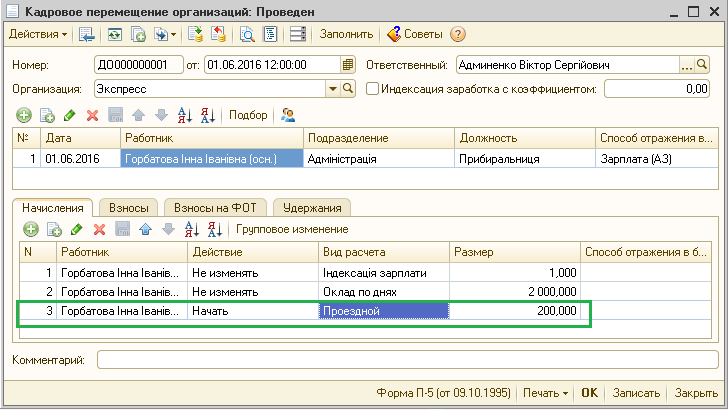
Task: Click the person icon next to Подбор
Action: point(288,115)
